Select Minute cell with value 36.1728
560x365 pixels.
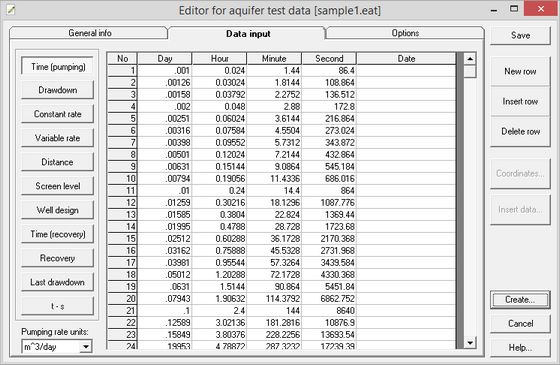click(x=274, y=239)
